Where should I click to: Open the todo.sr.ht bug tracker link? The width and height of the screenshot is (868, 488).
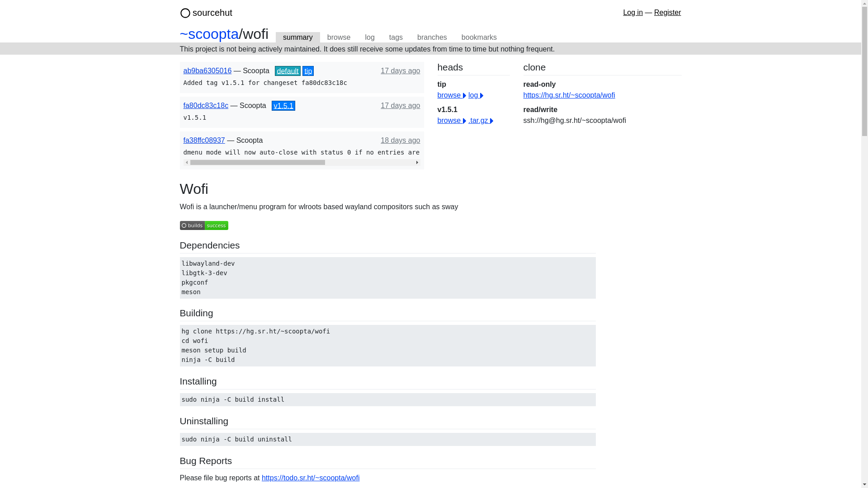tap(311, 478)
